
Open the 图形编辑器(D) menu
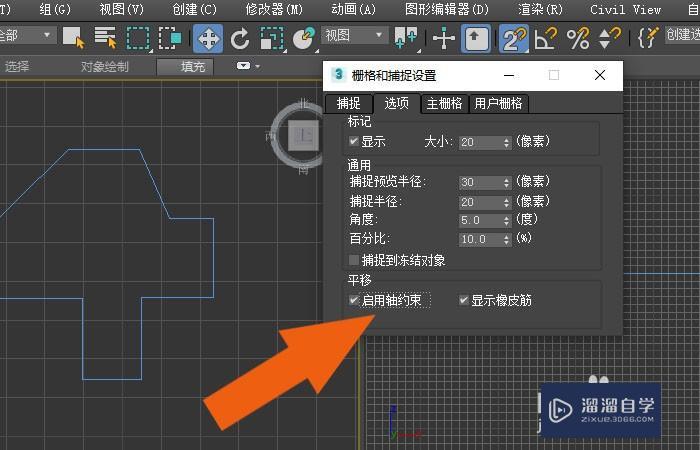(446, 9)
